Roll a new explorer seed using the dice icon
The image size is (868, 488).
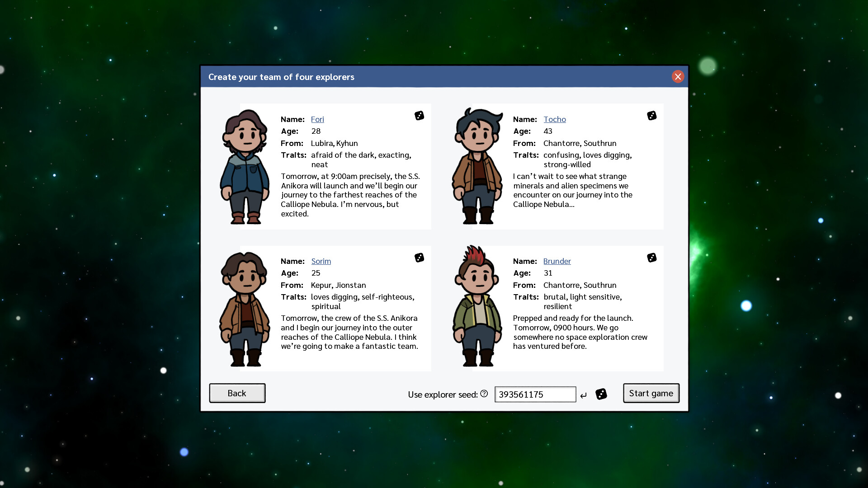(601, 394)
